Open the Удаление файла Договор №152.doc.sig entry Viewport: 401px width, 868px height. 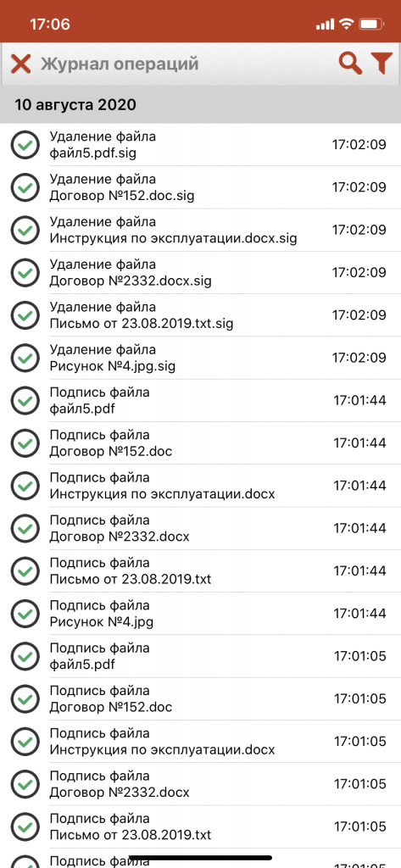click(200, 187)
